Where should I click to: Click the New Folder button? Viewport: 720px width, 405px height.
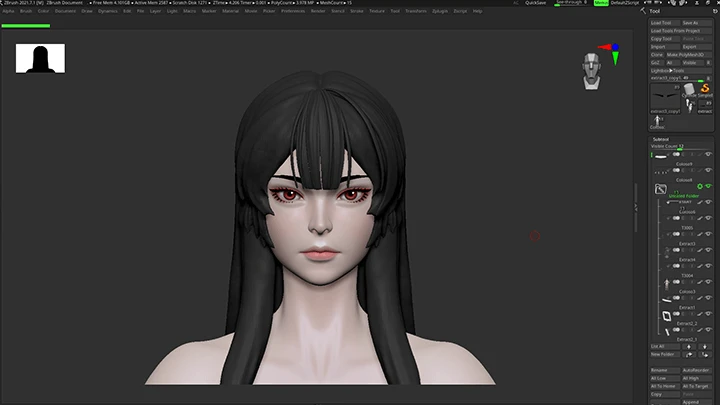click(664, 354)
